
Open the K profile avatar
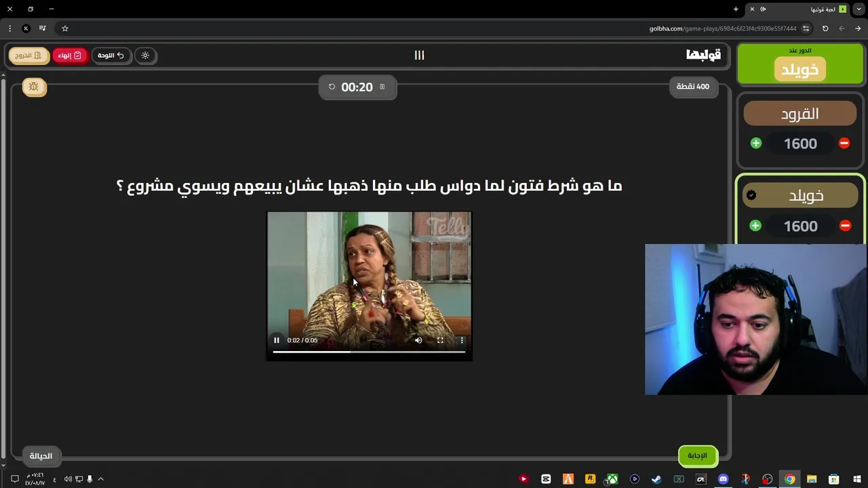coord(26,28)
